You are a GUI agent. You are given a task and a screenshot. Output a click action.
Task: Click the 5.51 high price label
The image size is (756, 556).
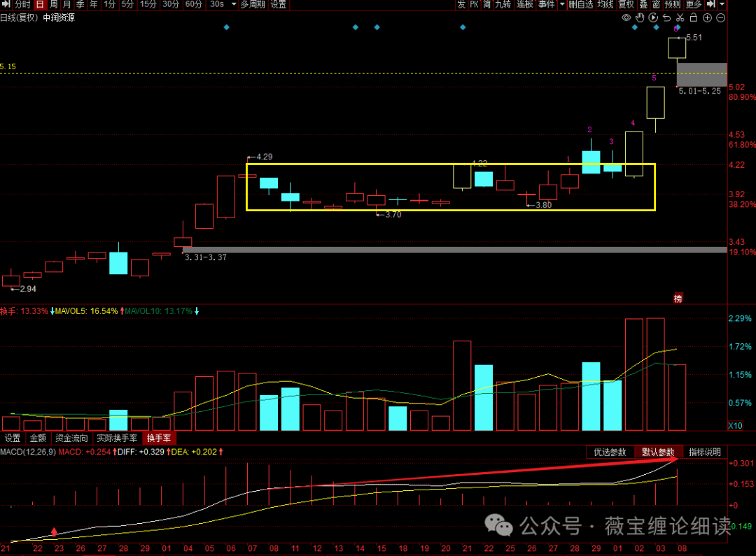coord(694,38)
